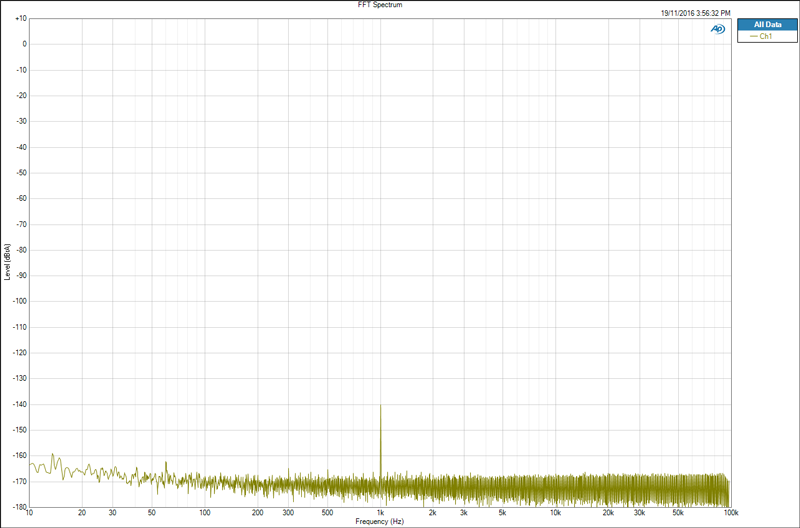Click the 0 level tick label
The image size is (800, 528).
(x=24, y=44)
